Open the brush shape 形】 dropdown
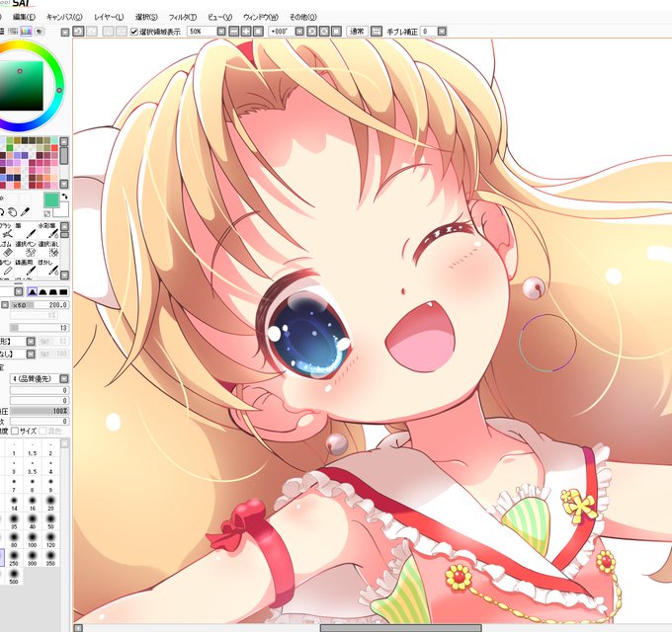This screenshot has height=632, width=672. [x=31, y=342]
